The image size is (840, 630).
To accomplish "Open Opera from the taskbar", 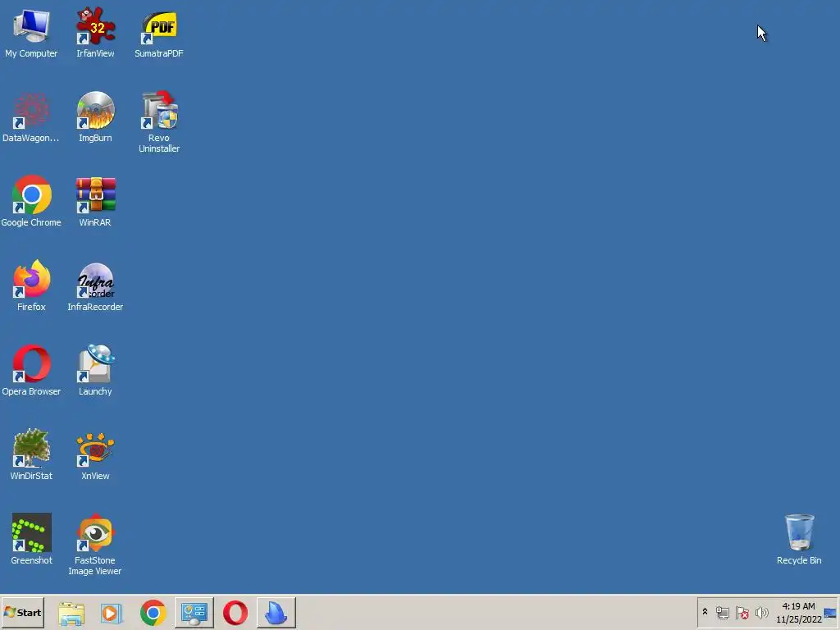I will [235, 613].
